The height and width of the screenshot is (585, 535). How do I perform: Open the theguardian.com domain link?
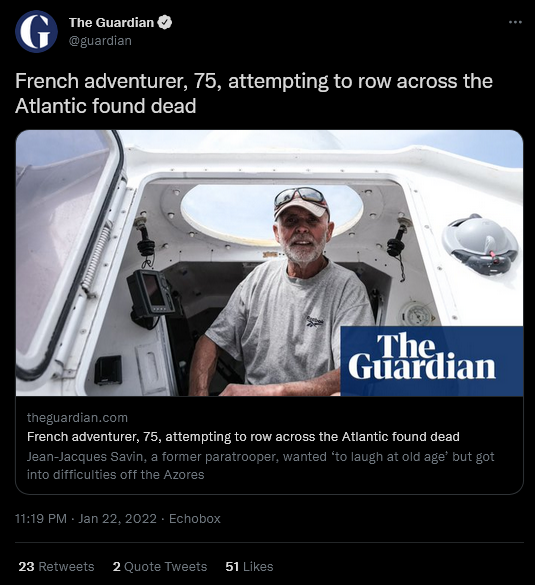pyautogui.click(x=77, y=417)
